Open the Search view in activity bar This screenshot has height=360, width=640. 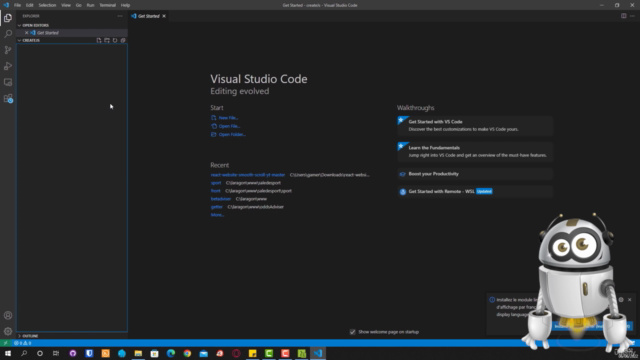[x=8, y=34]
